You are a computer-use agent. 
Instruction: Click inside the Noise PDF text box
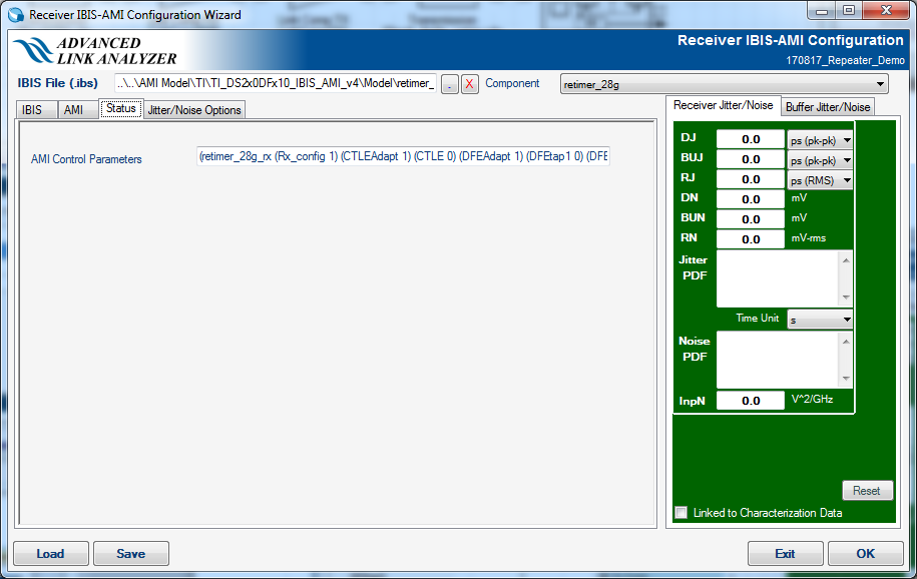click(x=778, y=360)
